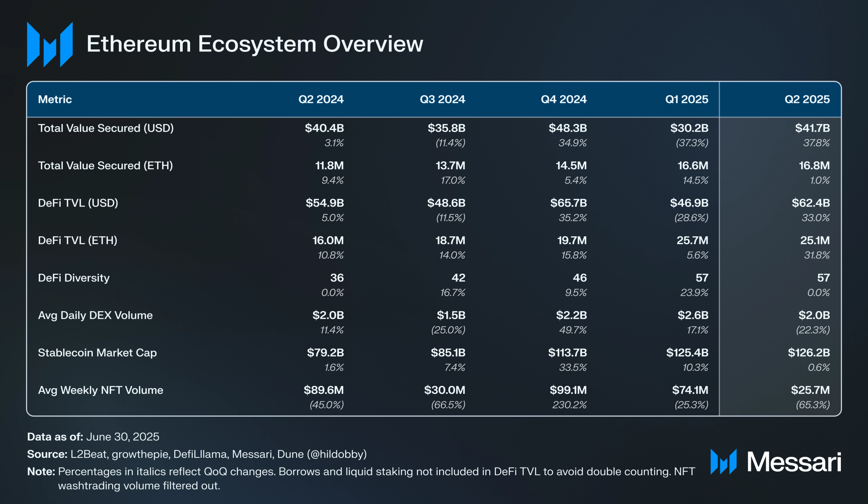
Task: Click the $126.2B stablecoin market cap value
Action: [x=808, y=353]
